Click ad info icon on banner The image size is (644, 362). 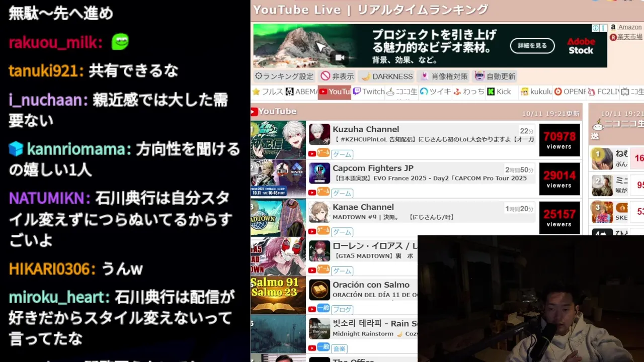[x=595, y=28]
